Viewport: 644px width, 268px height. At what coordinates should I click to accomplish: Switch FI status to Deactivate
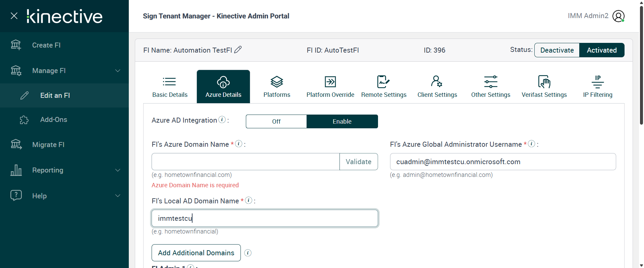557,50
